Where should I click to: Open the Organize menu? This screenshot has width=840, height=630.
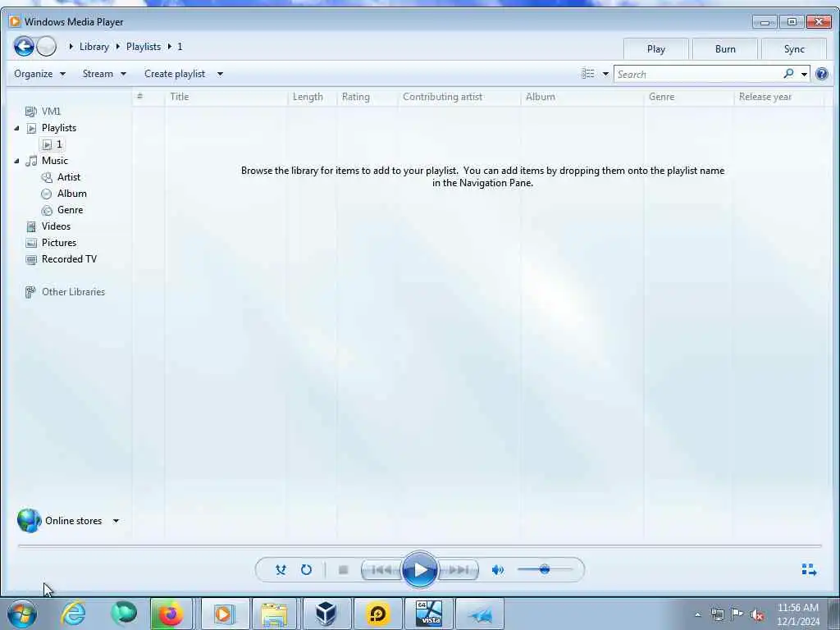pyautogui.click(x=39, y=74)
